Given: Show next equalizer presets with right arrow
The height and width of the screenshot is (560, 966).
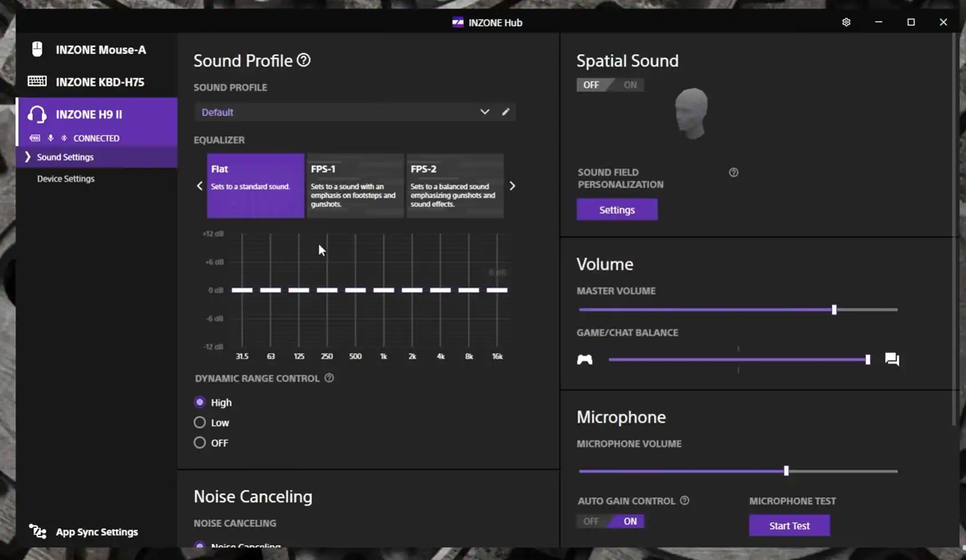Looking at the screenshot, I should coord(512,186).
